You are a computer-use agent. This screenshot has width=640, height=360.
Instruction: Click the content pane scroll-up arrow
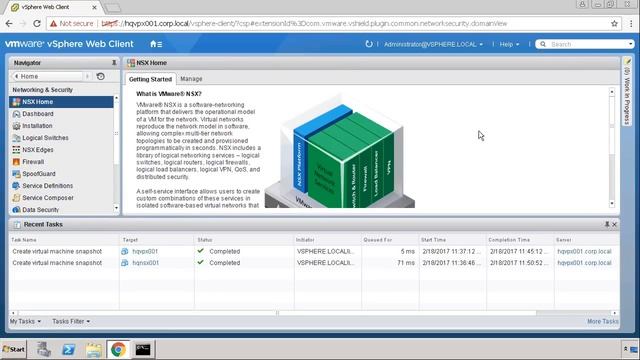(611, 92)
